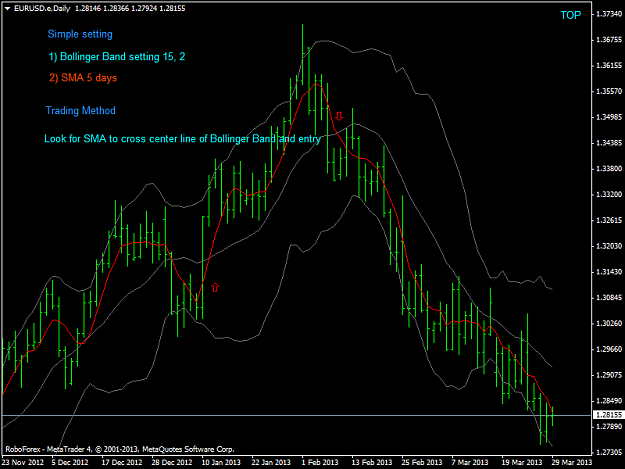Click the 13 Feb 2013 date label

(x=371, y=462)
